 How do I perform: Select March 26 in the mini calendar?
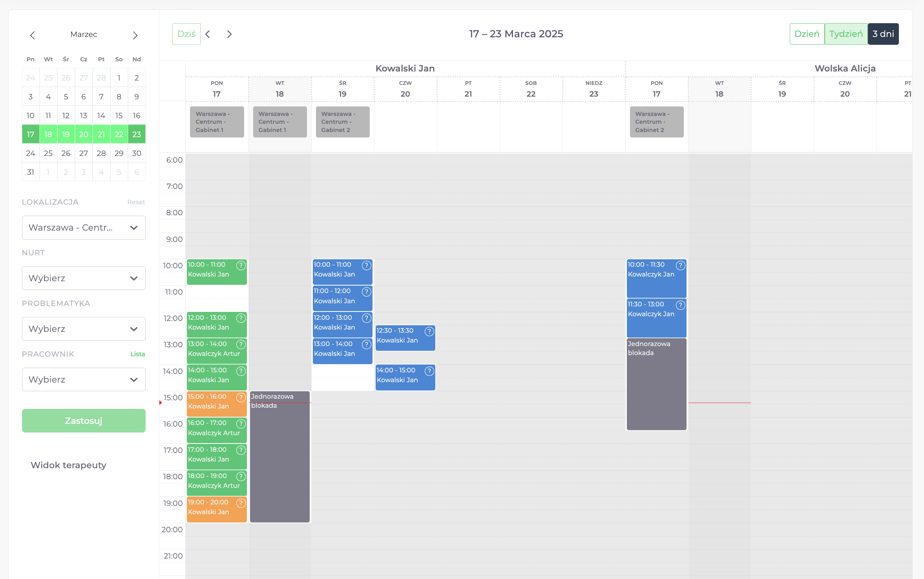pyautogui.click(x=66, y=154)
